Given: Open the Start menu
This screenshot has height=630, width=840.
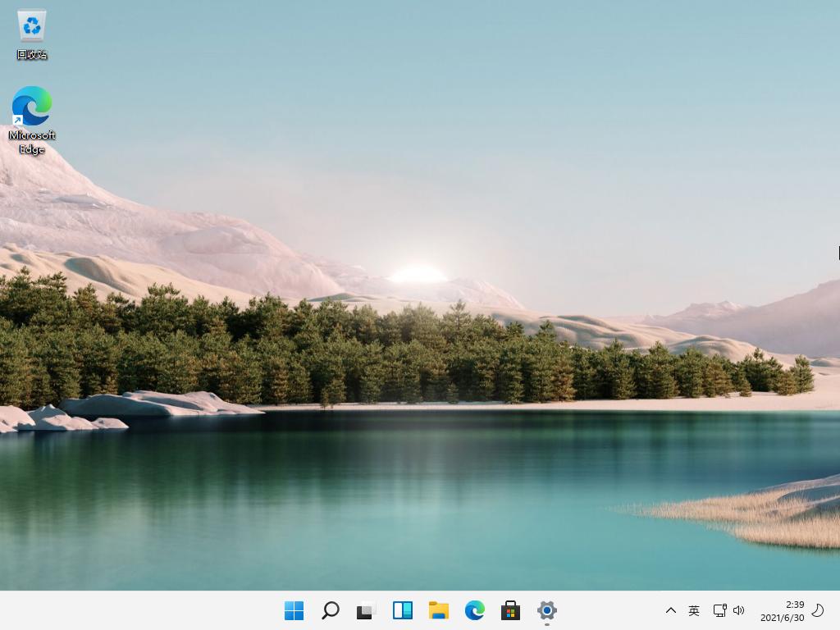Looking at the screenshot, I should coord(294,610).
